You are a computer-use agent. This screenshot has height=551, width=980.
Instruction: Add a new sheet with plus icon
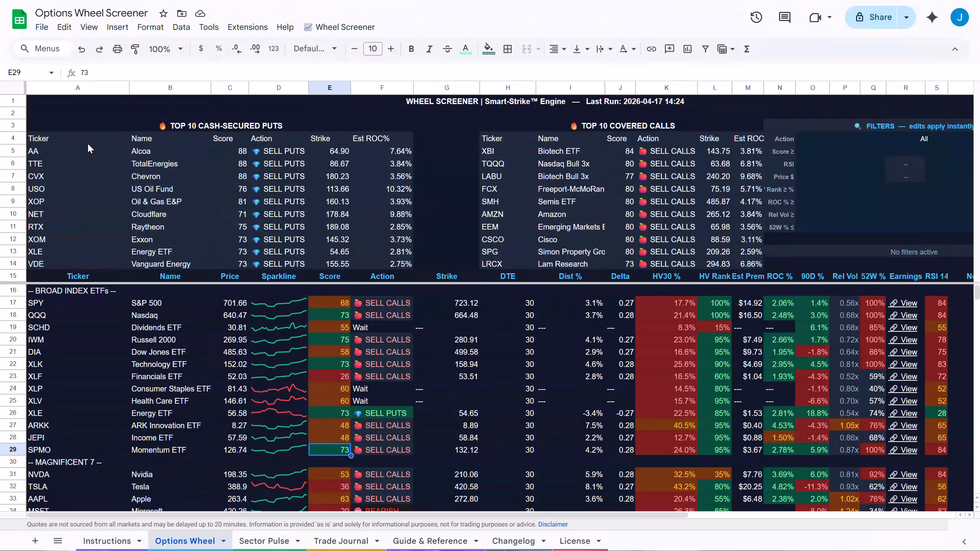35,541
